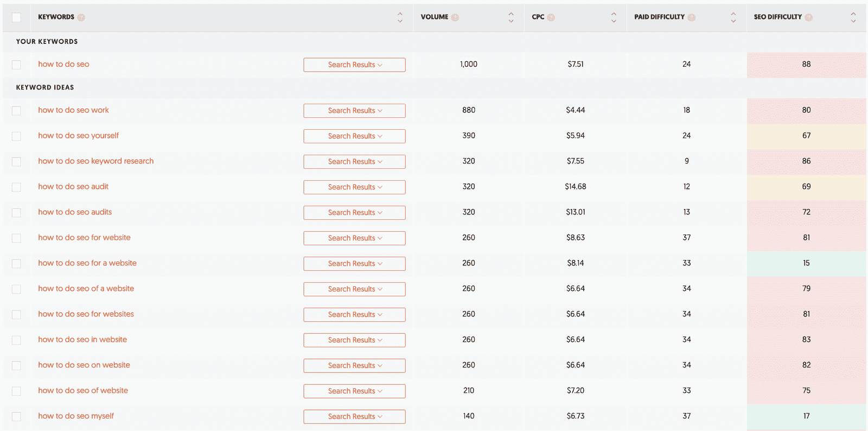Screen dimensions: 868x431
Task: Sort by SEO Difficulty arrows
Action: (x=853, y=17)
